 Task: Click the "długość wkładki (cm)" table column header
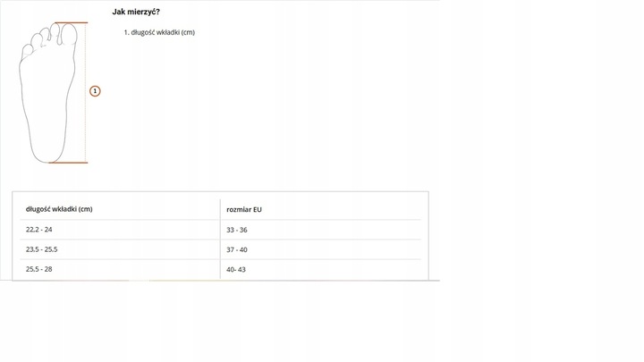(x=59, y=209)
